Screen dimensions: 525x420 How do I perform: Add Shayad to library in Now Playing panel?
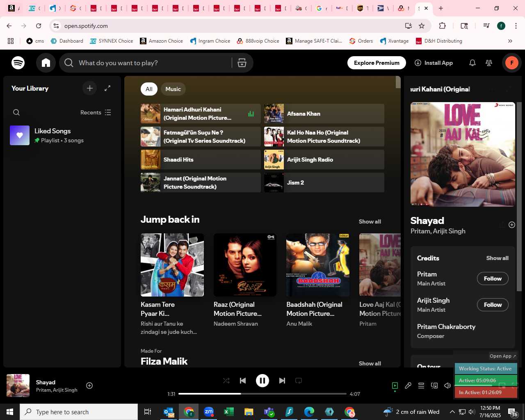[x=512, y=225]
